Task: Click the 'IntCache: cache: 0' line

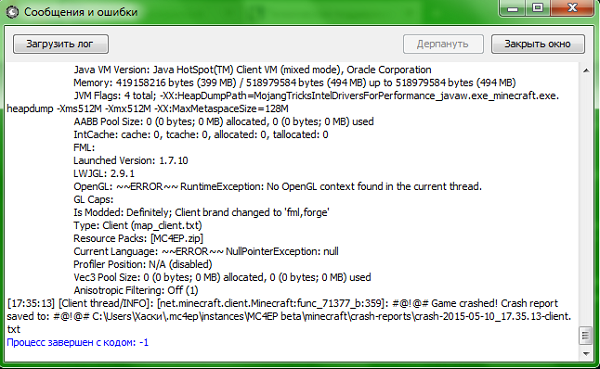Action: click(x=201, y=135)
